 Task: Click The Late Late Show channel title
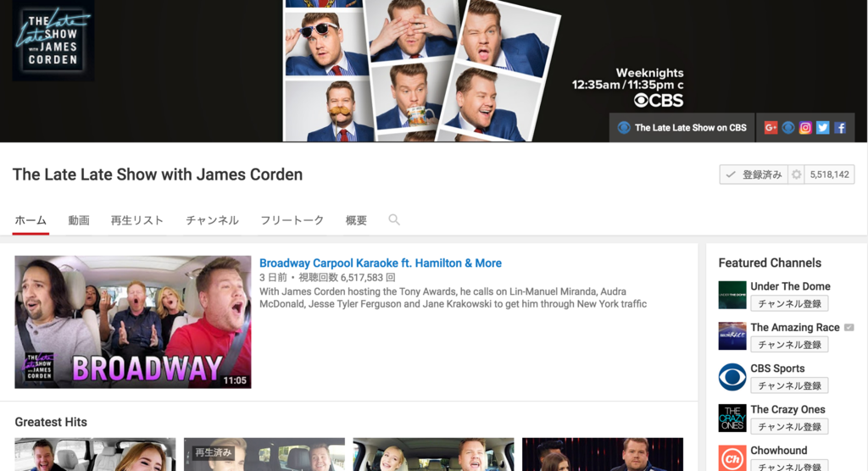pyautogui.click(x=158, y=175)
